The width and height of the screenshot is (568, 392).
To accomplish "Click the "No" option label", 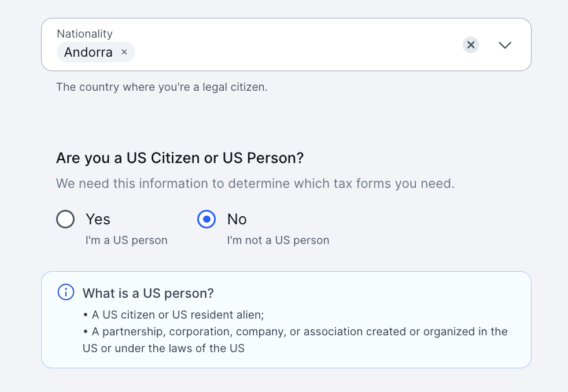I will 237,219.
